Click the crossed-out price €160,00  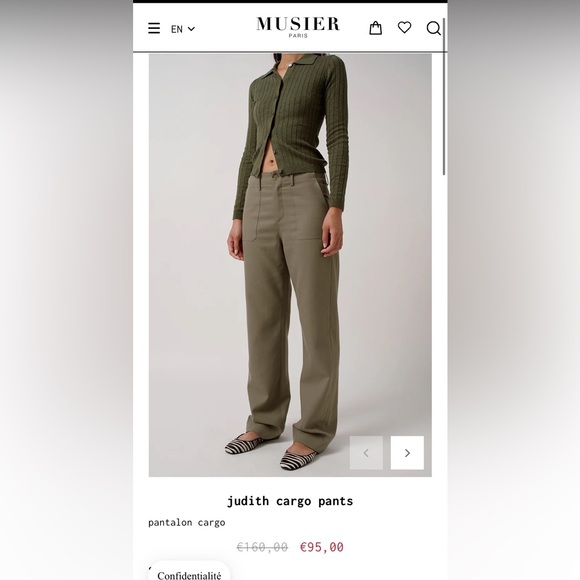(x=262, y=547)
